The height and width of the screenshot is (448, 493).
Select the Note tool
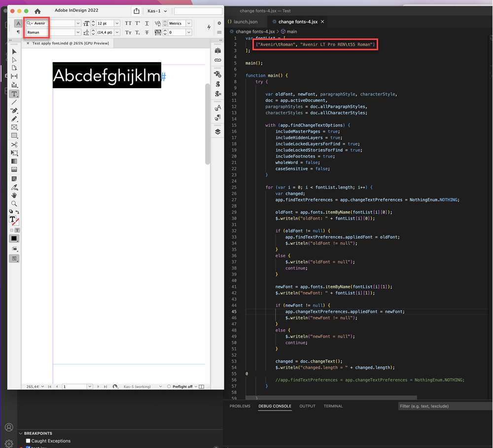pos(14,179)
